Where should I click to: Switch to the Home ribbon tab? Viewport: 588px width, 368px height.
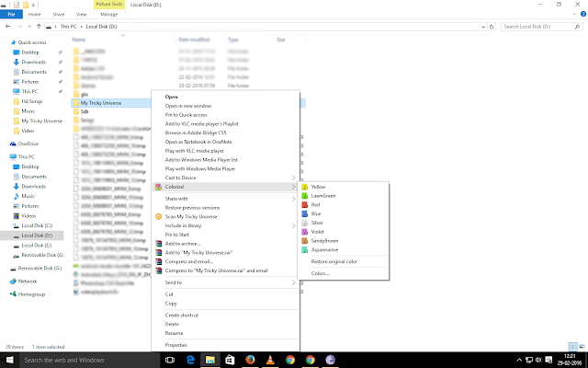[x=35, y=15]
